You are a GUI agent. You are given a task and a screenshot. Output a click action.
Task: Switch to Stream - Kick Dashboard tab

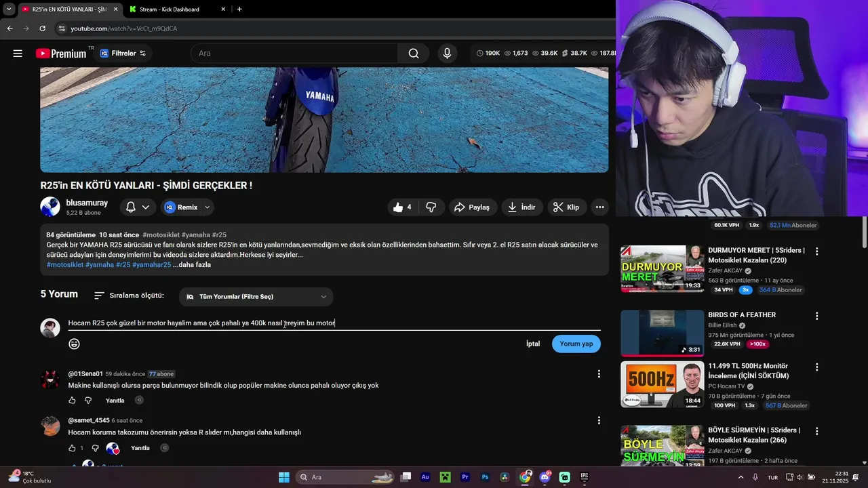pyautogui.click(x=170, y=9)
